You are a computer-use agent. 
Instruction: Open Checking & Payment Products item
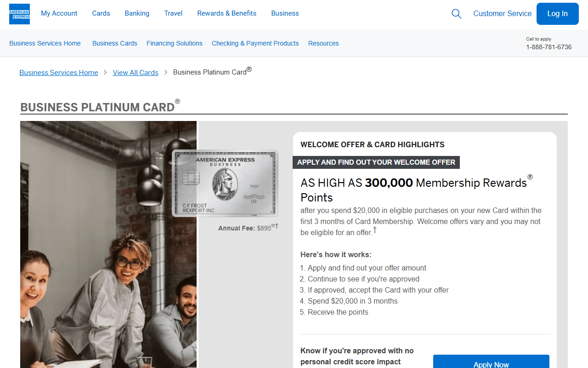255,43
